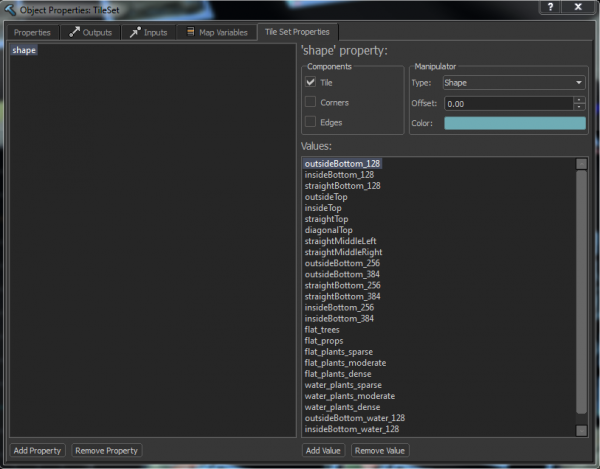The image size is (600, 469).
Task: Select the 'shape' property in the list
Action: 24,50
